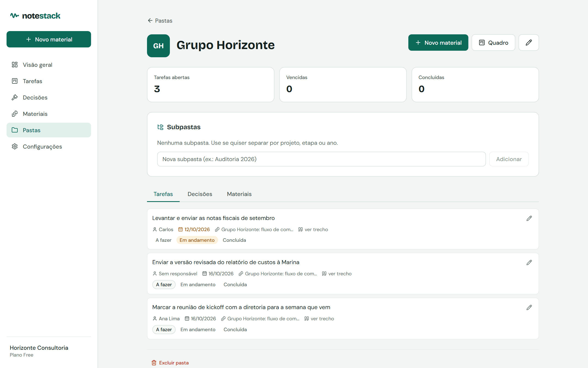Viewport: 588px width, 368px height.
Task: Click Horizonte Consultoria workspace name
Action: tap(39, 348)
